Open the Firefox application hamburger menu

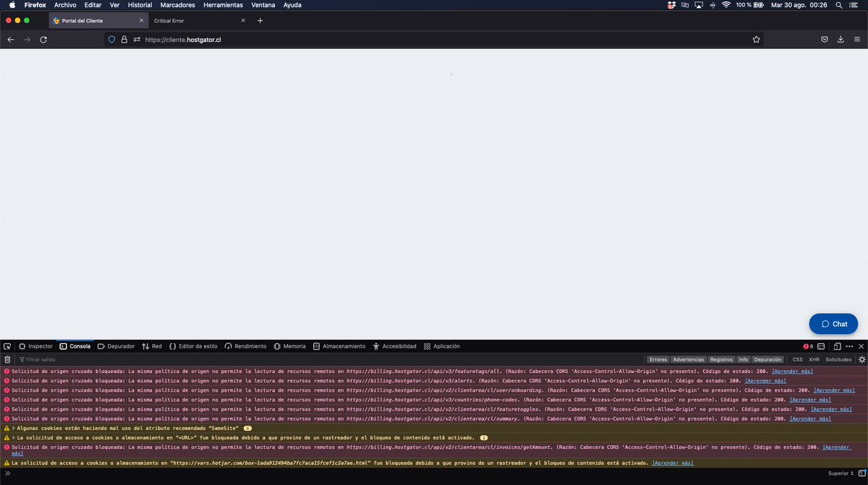[858, 40]
